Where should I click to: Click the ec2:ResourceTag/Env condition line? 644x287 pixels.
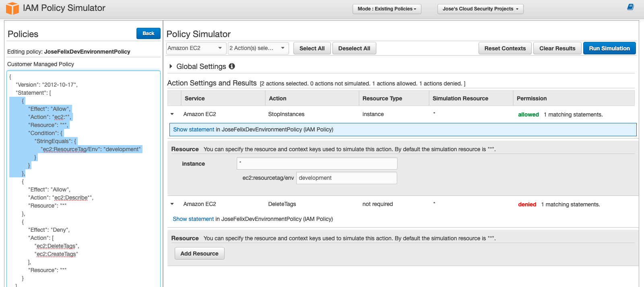91,149
